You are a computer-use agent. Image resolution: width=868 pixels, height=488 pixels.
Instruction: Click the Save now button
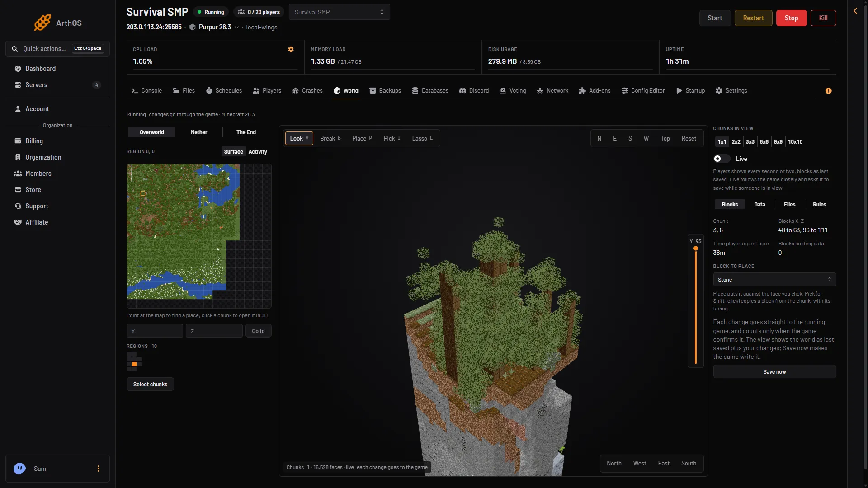click(774, 372)
